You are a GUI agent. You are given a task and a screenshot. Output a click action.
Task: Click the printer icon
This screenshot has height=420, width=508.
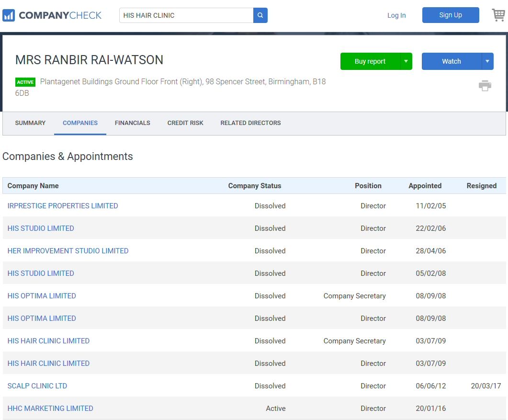coord(485,86)
